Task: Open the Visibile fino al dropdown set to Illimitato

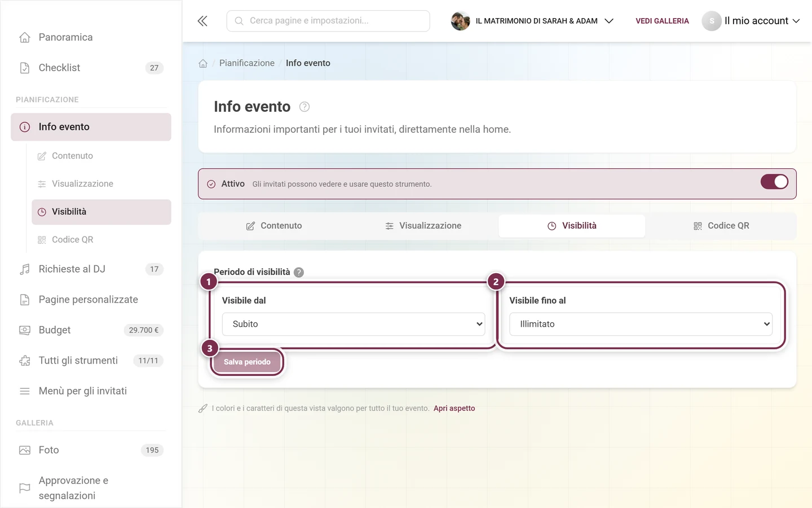Action: point(641,324)
